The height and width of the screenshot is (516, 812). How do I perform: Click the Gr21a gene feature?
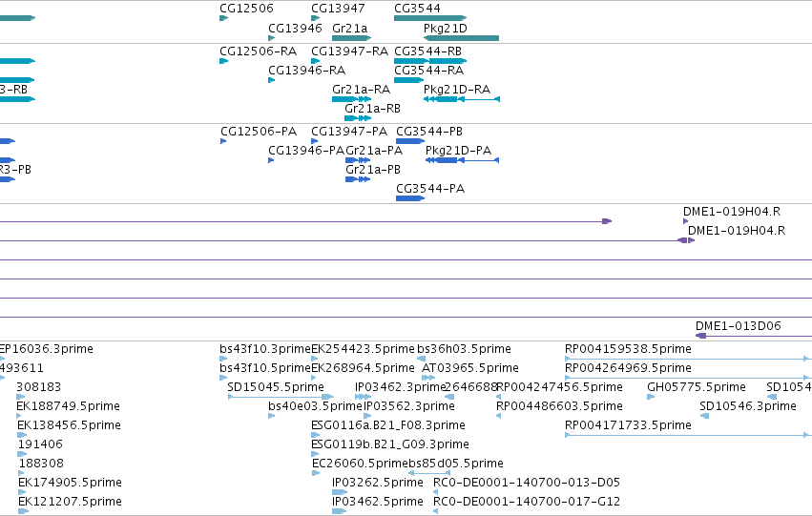(x=352, y=38)
